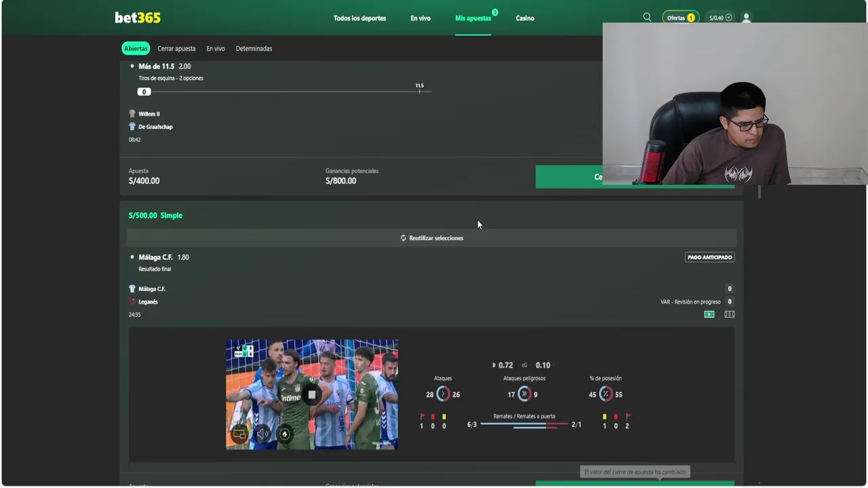Open the Ofertas button
The height and width of the screenshot is (488, 868).
(680, 18)
